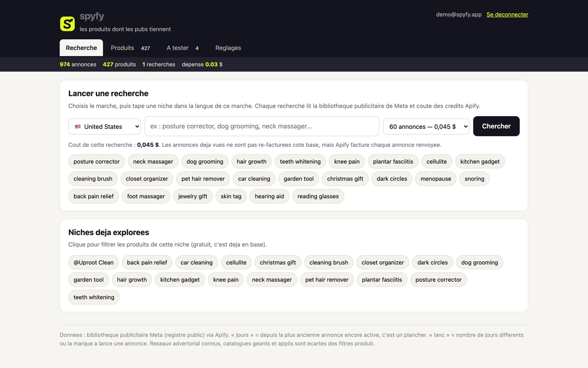Click the foot massager suggestion chip
The image size is (588, 368).
[146, 196]
